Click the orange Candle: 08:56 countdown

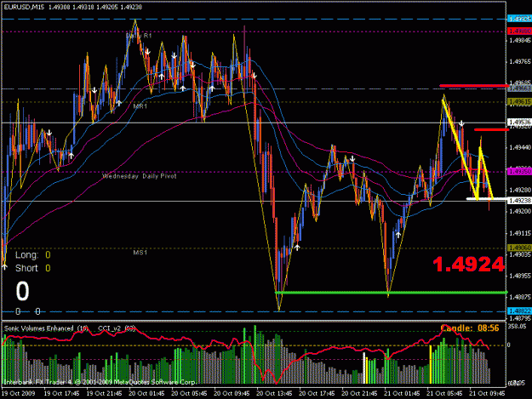coord(470,328)
